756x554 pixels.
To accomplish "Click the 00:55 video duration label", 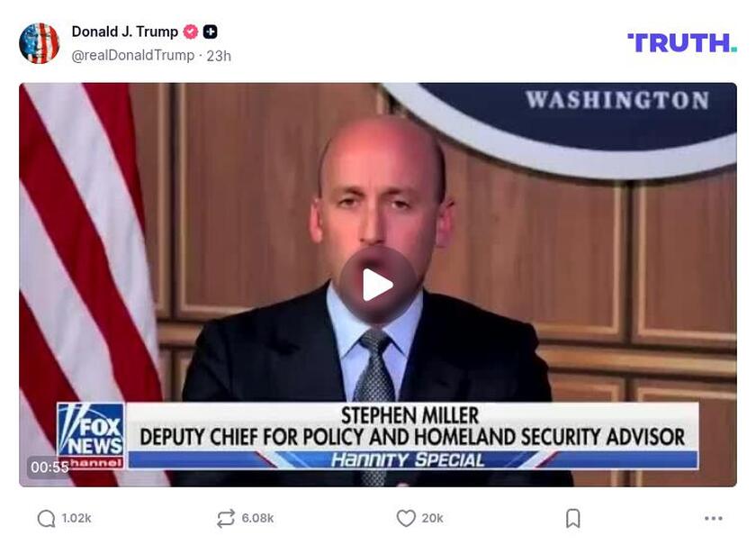I will [49, 468].
